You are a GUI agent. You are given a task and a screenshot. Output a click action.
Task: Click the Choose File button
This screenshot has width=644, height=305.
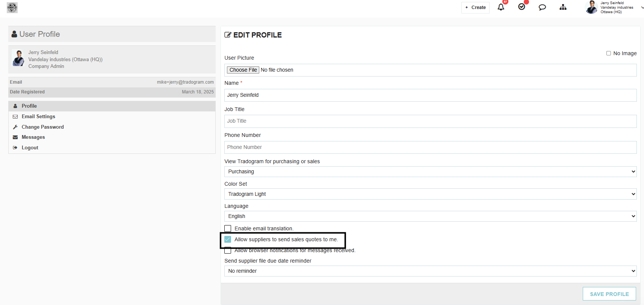pos(243,70)
